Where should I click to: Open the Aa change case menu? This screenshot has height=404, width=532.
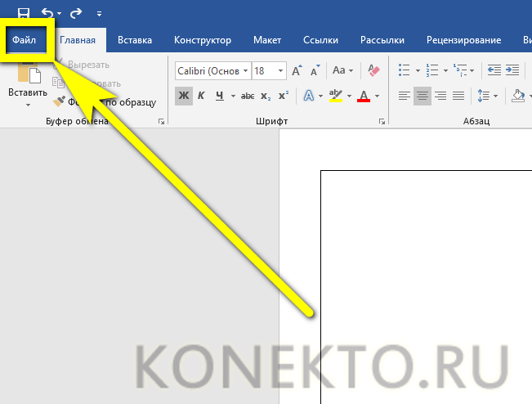coord(342,70)
